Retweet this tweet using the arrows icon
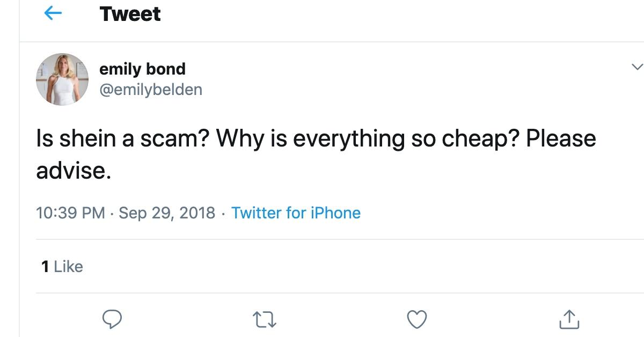 (265, 319)
